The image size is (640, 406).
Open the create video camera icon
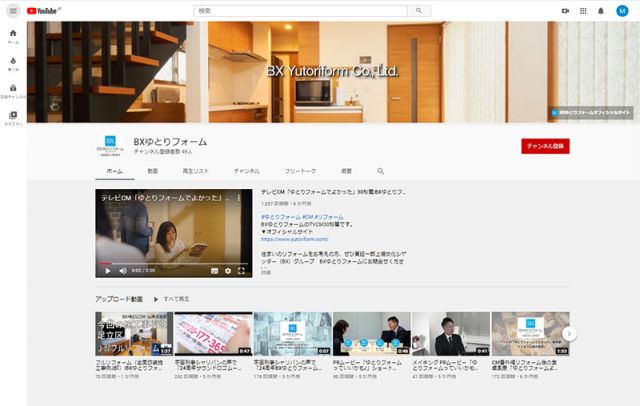click(x=565, y=10)
